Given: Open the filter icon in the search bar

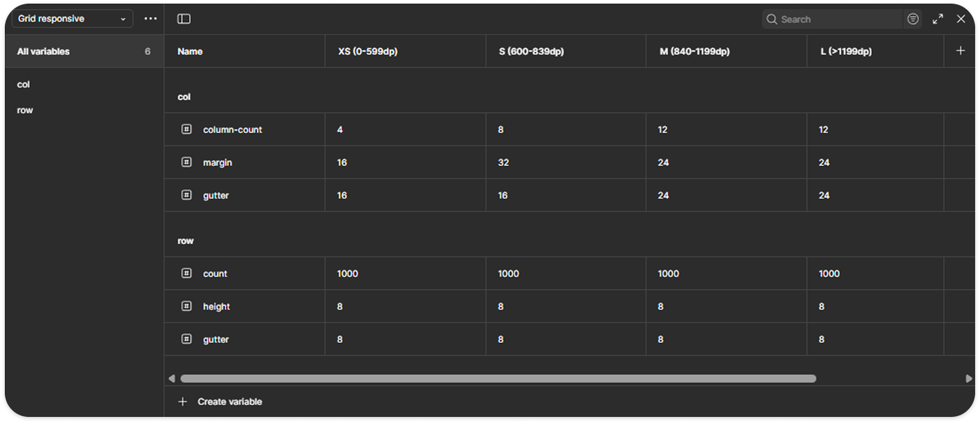Looking at the screenshot, I should tap(913, 19).
